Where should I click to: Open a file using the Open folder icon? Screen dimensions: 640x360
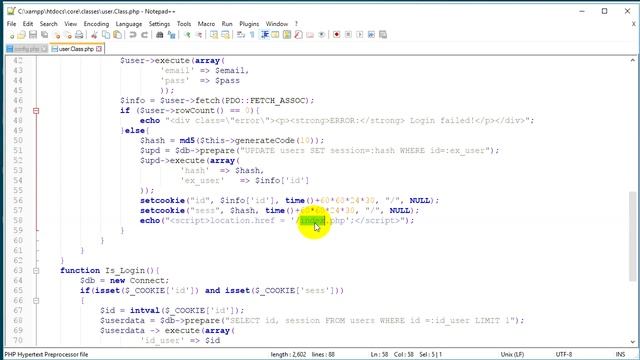click(x=22, y=35)
